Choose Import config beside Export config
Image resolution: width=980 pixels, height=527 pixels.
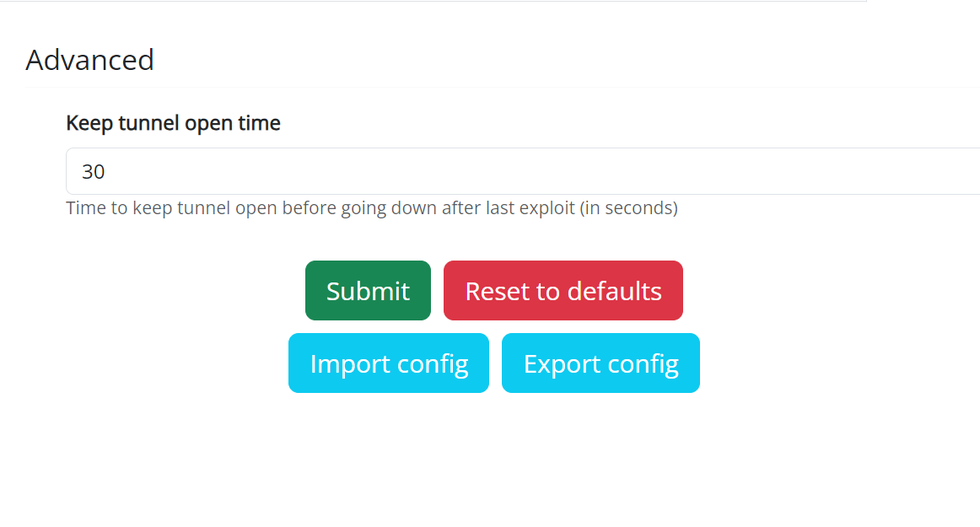(389, 363)
